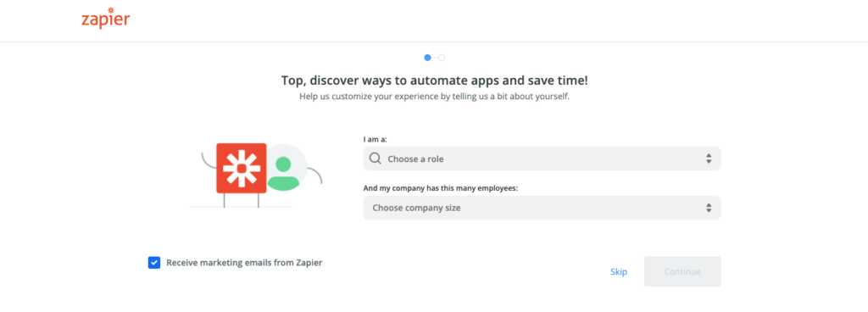Uncheck the marketing emails checkbox
Image resolution: width=868 pixels, height=312 pixels.
click(154, 263)
